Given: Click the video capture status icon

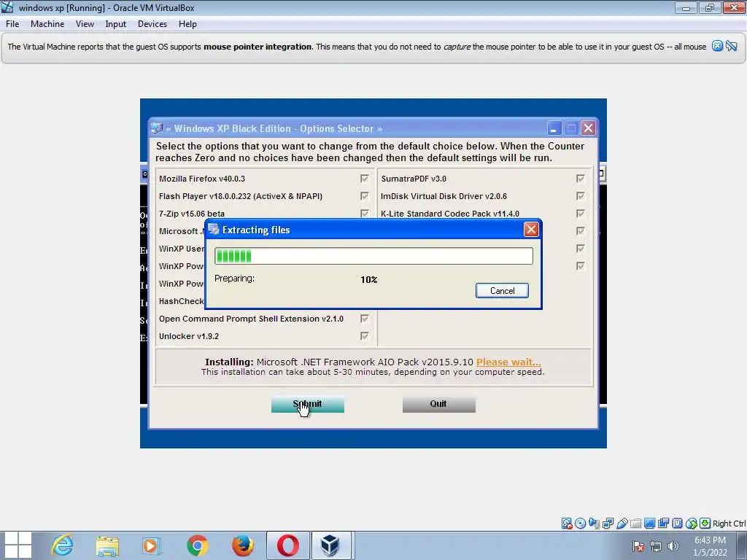Looking at the screenshot, I should (x=663, y=524).
